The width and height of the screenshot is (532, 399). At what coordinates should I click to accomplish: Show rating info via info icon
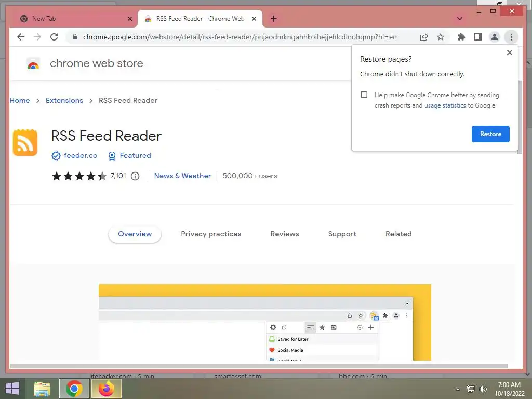point(135,176)
